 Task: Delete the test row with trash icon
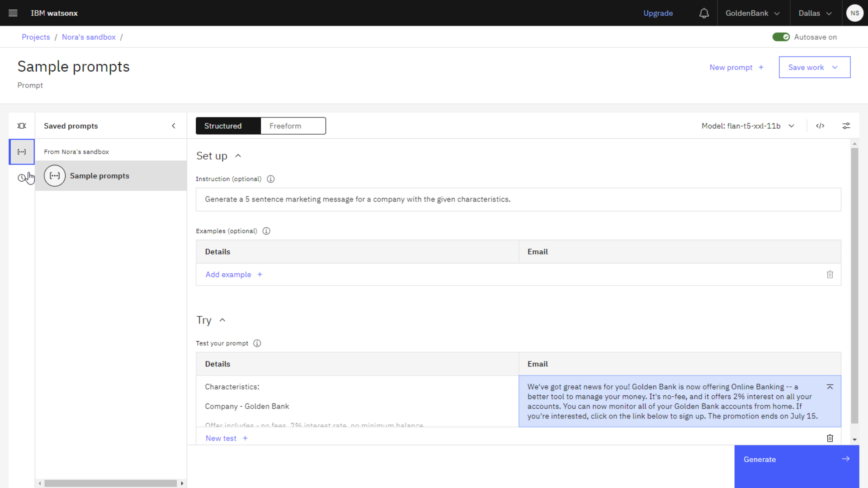pyautogui.click(x=830, y=438)
